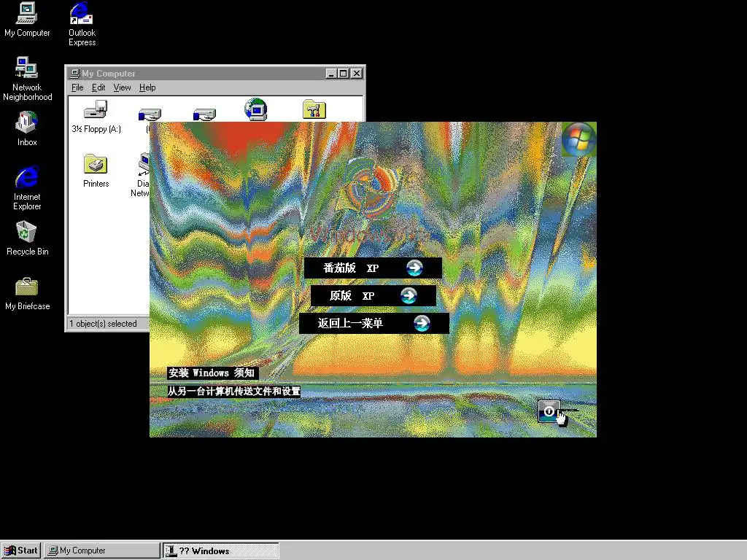Open the Inbox desktop icon
The height and width of the screenshot is (560, 747).
[27, 128]
